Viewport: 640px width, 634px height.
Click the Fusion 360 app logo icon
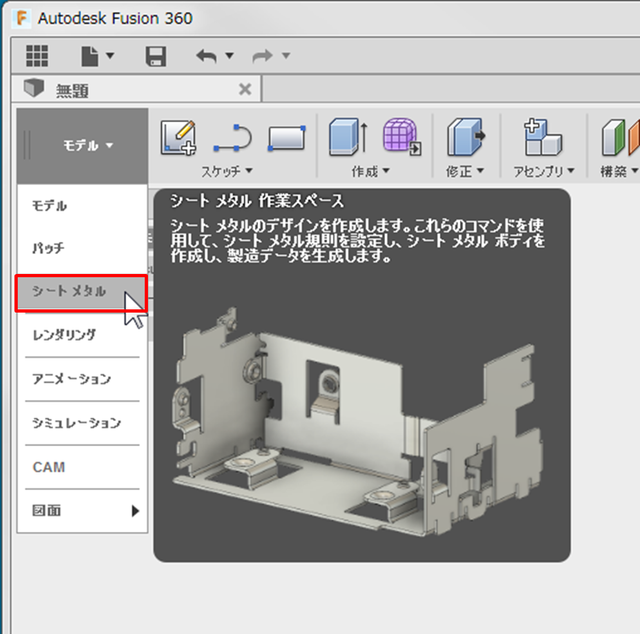pos(22,18)
